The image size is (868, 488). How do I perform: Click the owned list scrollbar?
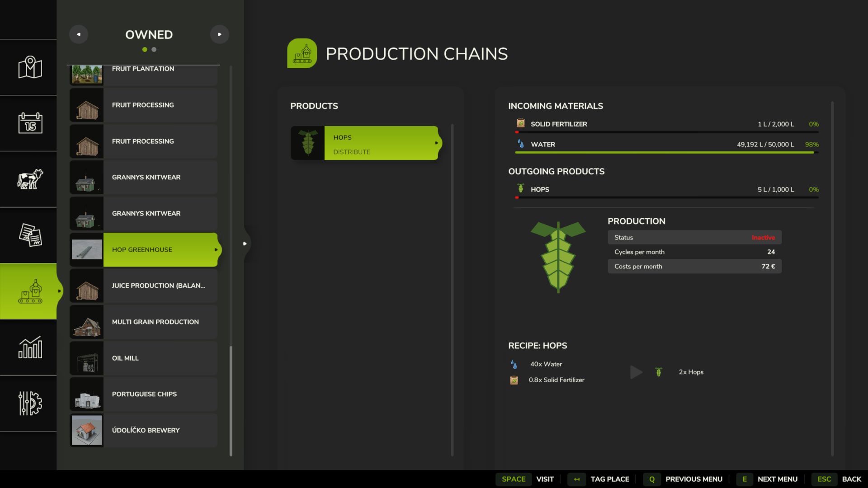pos(231,401)
